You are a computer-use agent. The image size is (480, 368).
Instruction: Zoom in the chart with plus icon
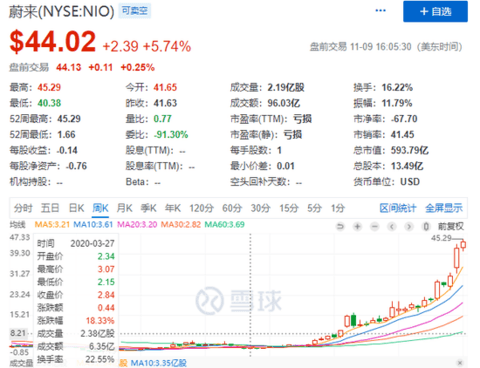tap(358, 227)
